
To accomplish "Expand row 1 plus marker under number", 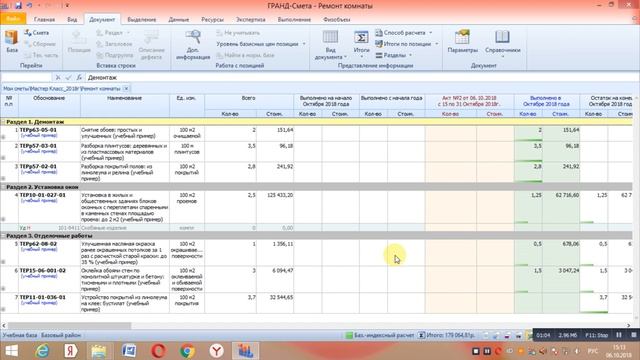I will 3,137.
